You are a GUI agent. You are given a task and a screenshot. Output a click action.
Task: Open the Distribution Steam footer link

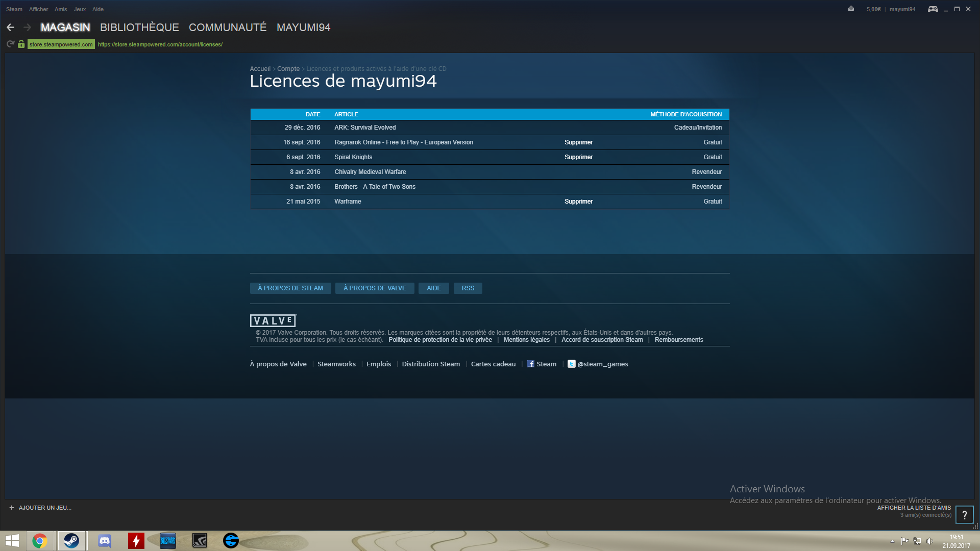(x=431, y=364)
